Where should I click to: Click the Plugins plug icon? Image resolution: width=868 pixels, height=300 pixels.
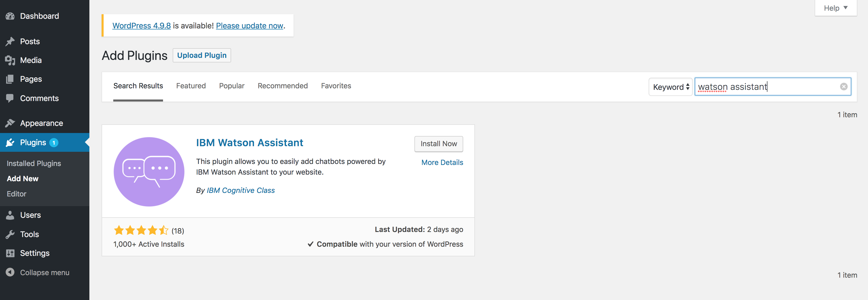pos(10,142)
